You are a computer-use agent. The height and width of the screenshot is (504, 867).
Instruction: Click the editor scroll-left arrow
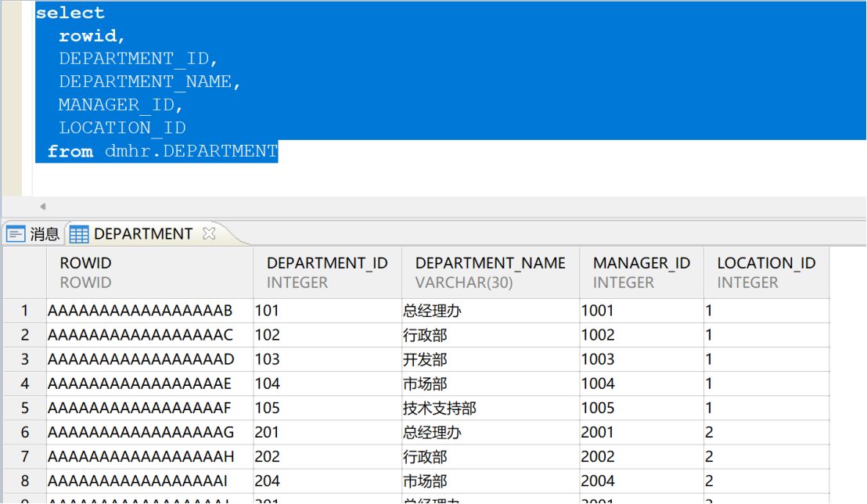[x=42, y=207]
